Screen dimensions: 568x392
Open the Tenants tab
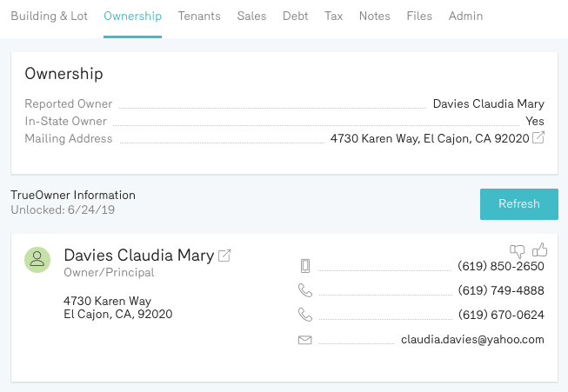click(x=199, y=17)
